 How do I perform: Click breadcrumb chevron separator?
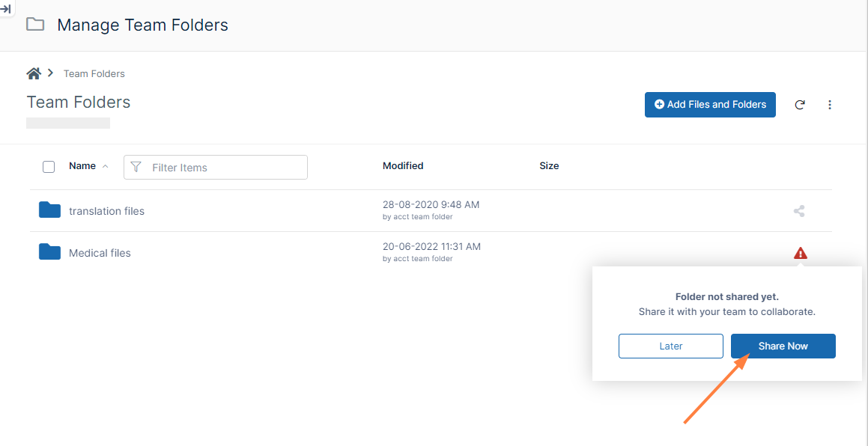tap(50, 73)
